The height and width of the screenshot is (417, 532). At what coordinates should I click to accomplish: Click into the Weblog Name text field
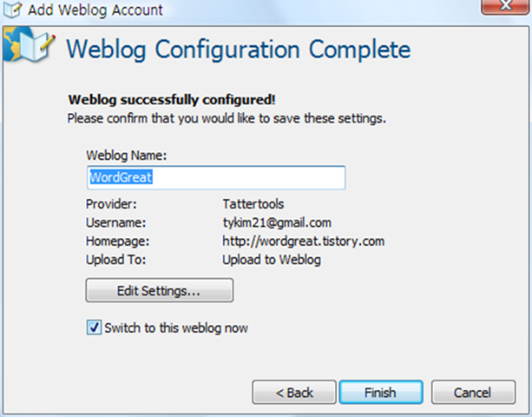(215, 178)
